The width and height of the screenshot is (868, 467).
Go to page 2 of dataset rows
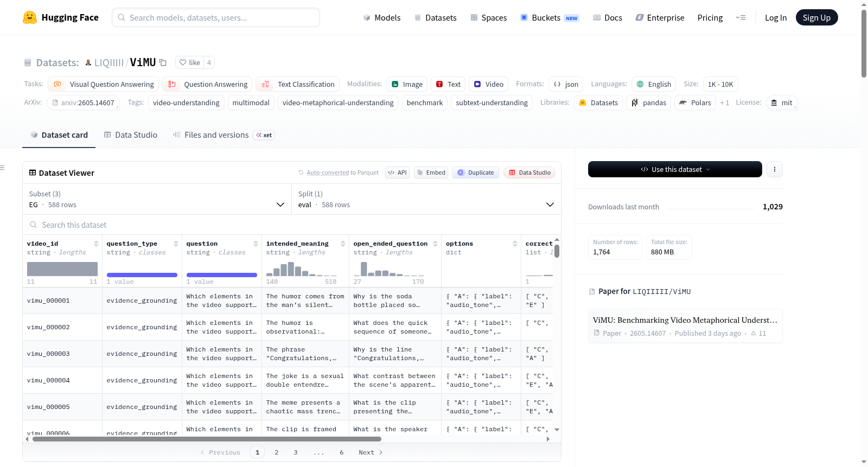click(277, 452)
